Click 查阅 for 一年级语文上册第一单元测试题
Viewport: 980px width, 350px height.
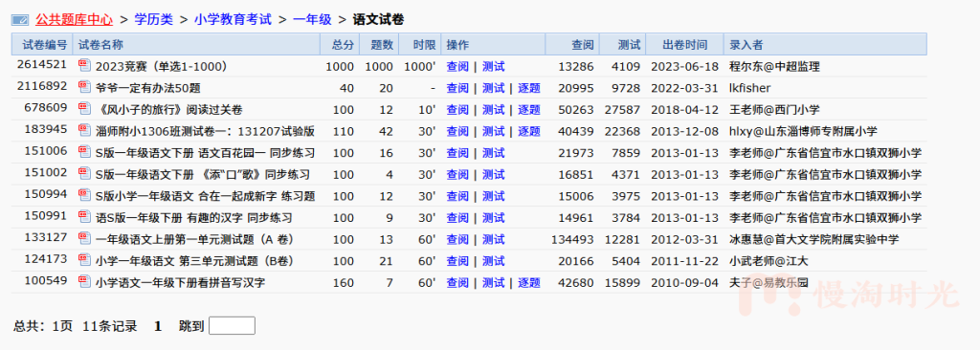click(x=457, y=239)
